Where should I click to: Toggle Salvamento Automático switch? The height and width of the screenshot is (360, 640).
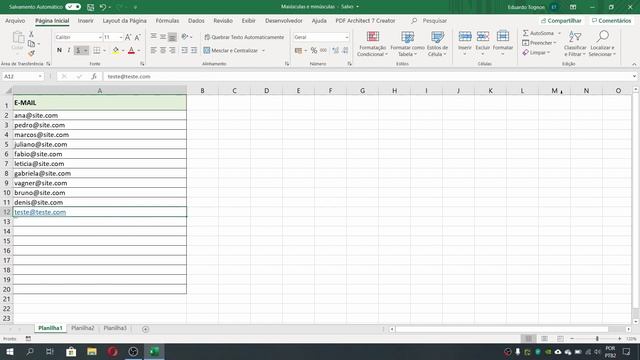(73, 7)
